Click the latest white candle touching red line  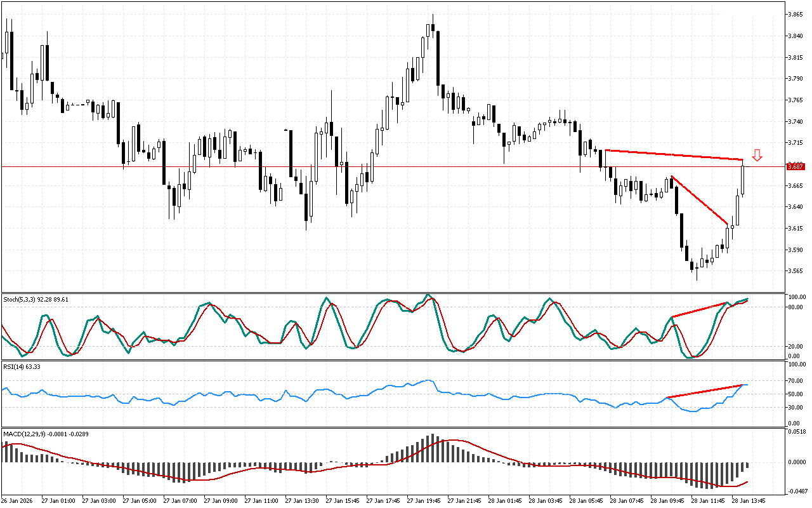742,179
